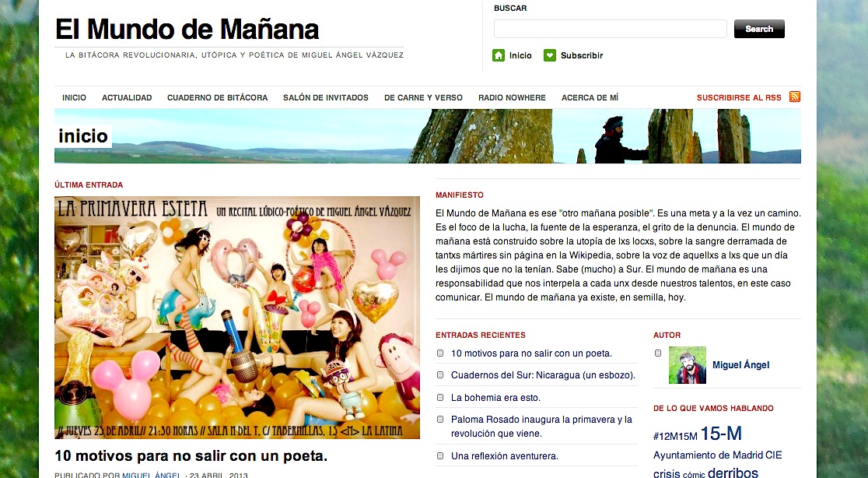868x478 pixels.
Task: Go to Cuaderno de Bitácora section
Action: pyautogui.click(x=218, y=97)
